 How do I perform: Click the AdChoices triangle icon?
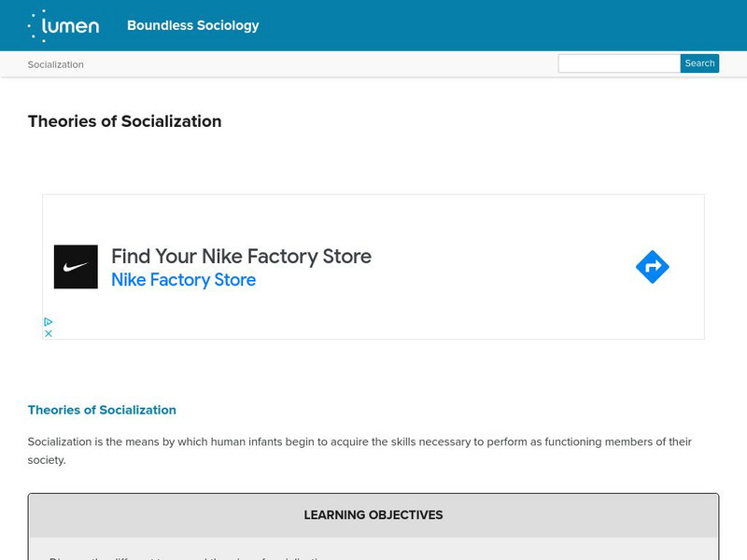[49, 321]
